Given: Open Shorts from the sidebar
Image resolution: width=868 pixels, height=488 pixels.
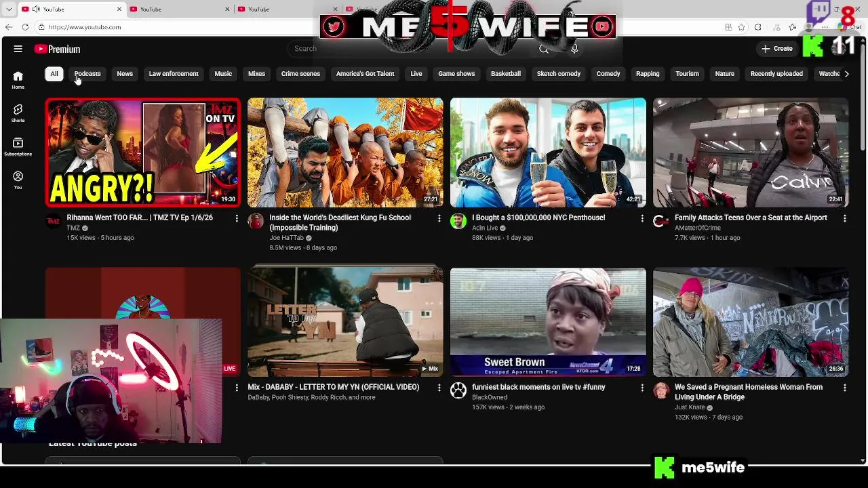Looking at the screenshot, I should click(x=18, y=113).
